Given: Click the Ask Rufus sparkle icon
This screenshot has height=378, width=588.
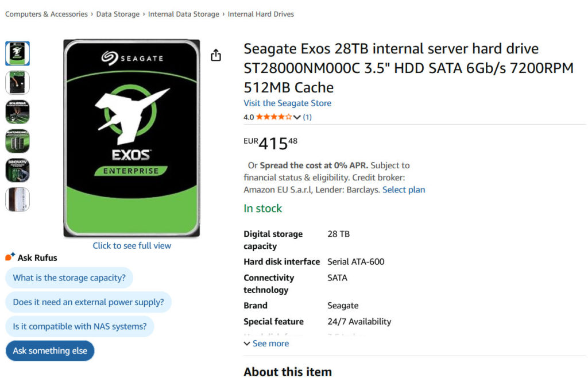Looking at the screenshot, I should (10, 257).
